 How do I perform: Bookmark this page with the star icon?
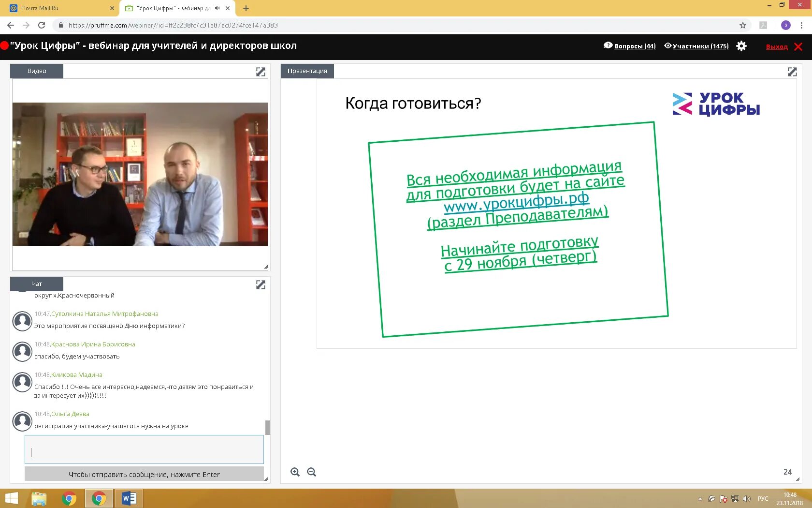743,25
